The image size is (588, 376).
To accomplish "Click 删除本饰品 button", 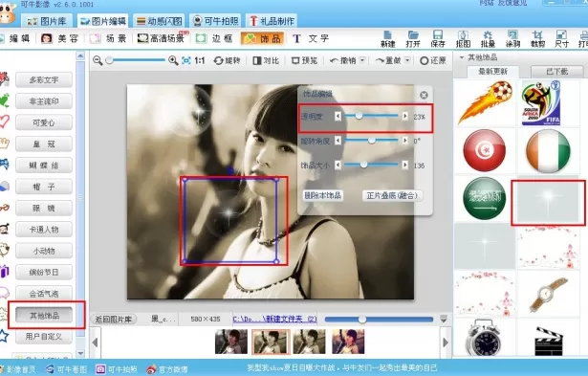I will [x=322, y=195].
